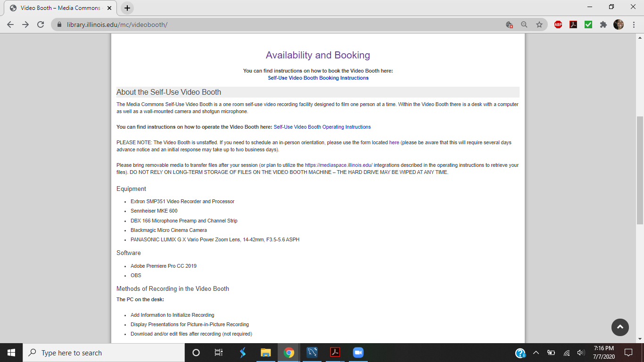Click the "PANASONIC LUMIX G X Vario" lens item
This screenshot has height=362, width=644.
(215, 239)
